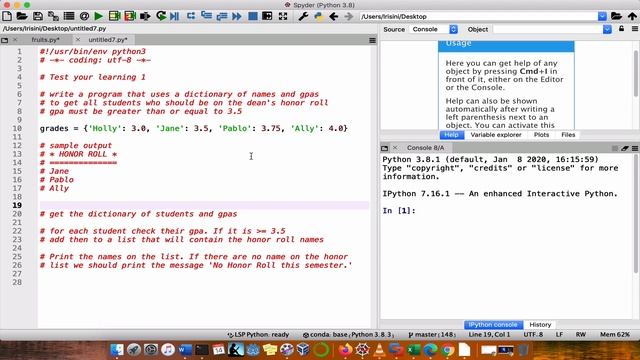640x360 pixels.
Task: Start debugging the file
Action: tap(175, 16)
